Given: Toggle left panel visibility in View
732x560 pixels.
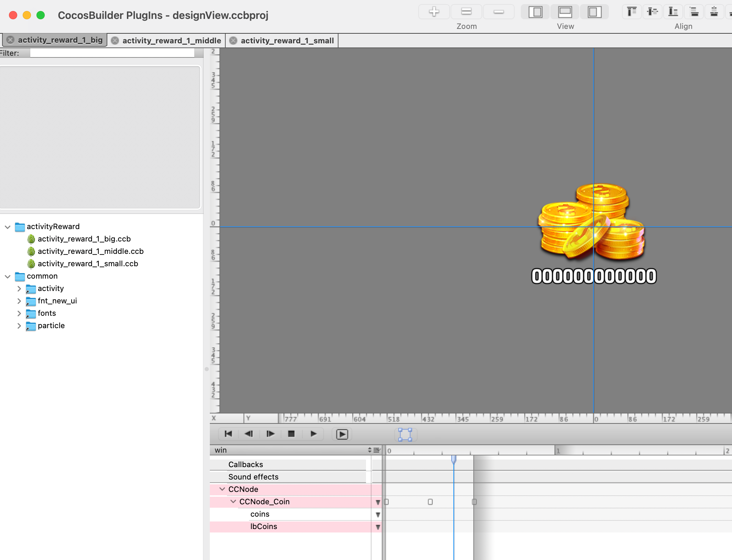Looking at the screenshot, I should pyautogui.click(x=535, y=12).
